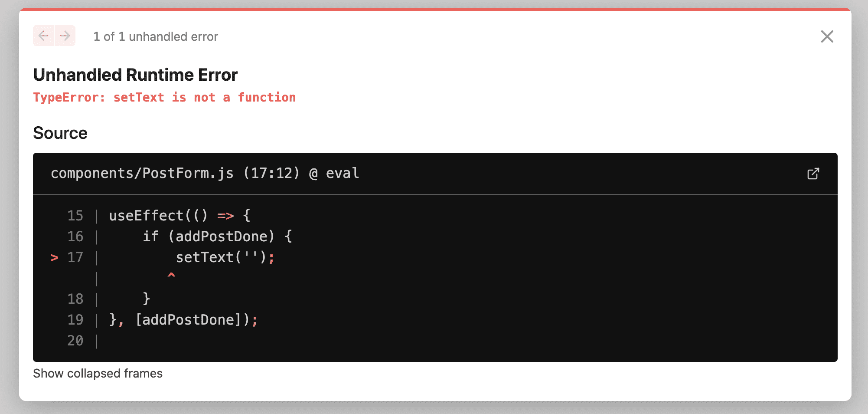The width and height of the screenshot is (868, 414).
Task: Click the red error-line arrow indicator
Action: click(54, 258)
